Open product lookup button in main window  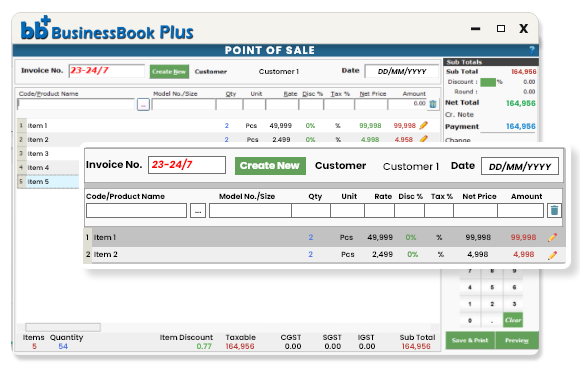(x=143, y=105)
